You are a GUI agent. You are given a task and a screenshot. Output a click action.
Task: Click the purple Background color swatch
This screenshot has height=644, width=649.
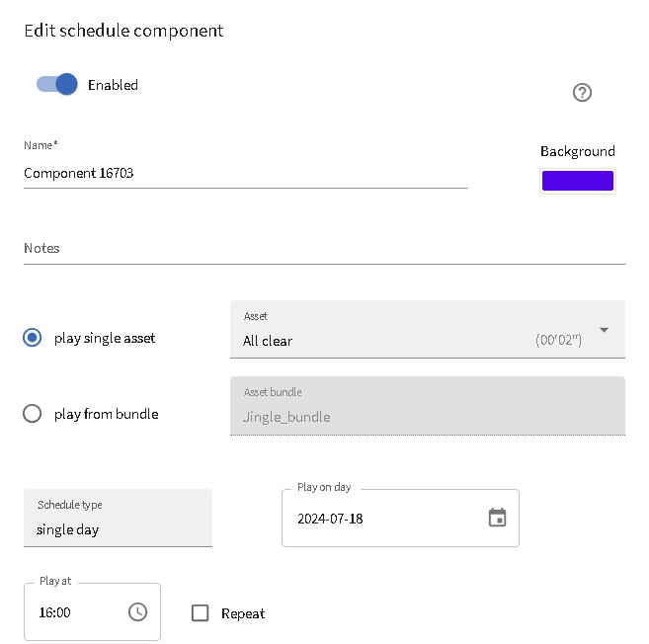coord(577,181)
